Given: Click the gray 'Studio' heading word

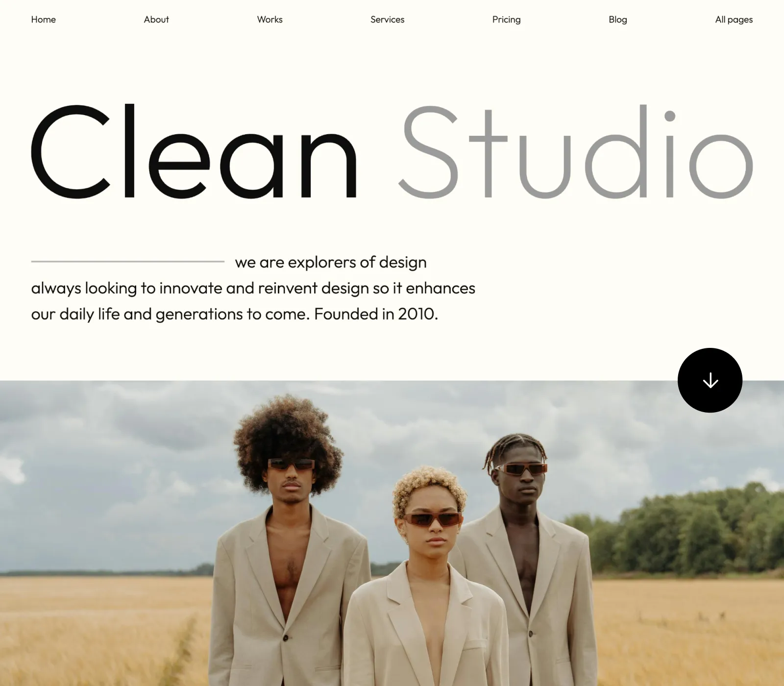Looking at the screenshot, I should [575, 151].
